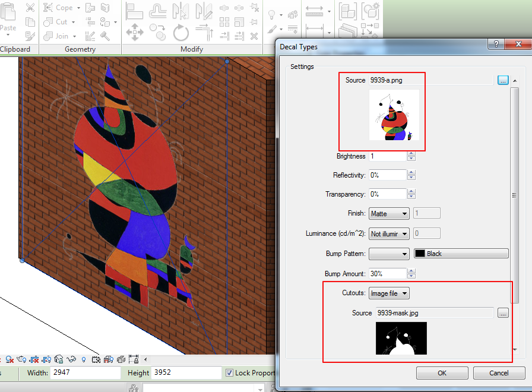This screenshot has width=532, height=392.
Task: Click the 9939-a.png source preview thumbnail
Action: pos(394,115)
